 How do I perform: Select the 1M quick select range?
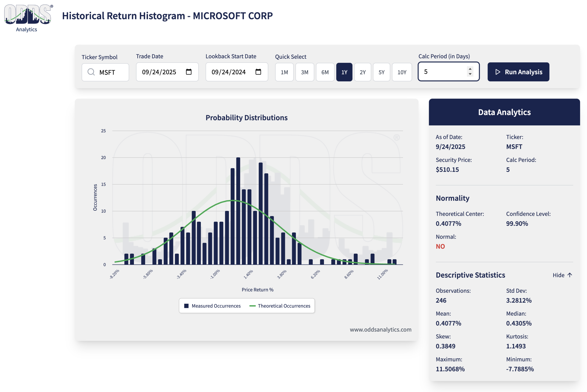tap(284, 72)
